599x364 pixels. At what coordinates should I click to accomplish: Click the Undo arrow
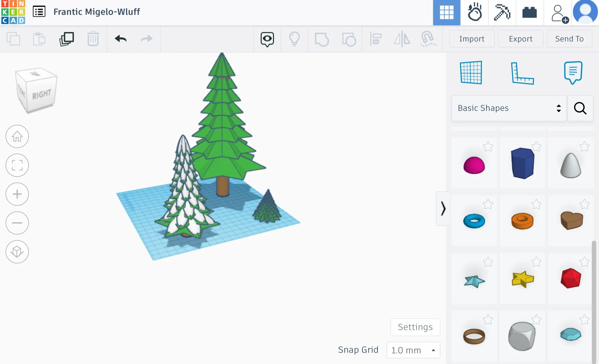coord(121,39)
